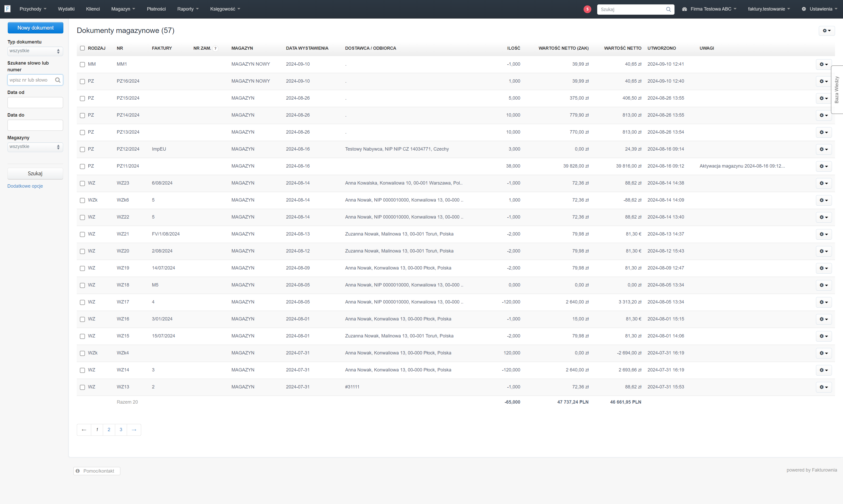Check the checkbox for row MM1

coord(82,65)
